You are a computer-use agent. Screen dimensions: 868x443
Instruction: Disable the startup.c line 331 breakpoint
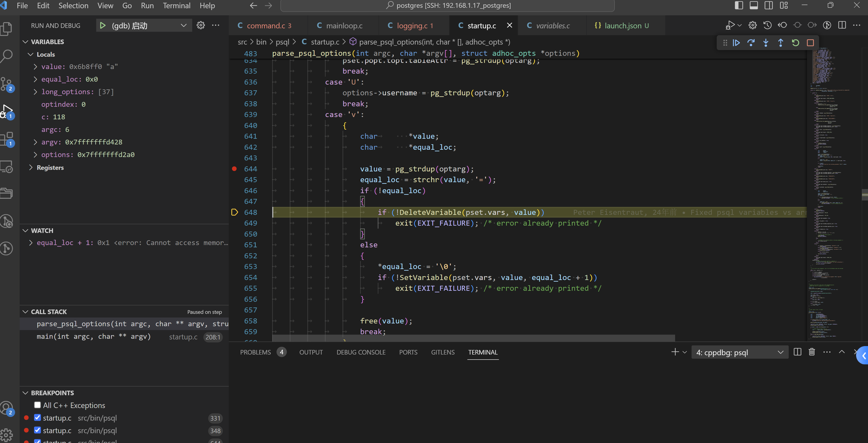[x=37, y=418]
